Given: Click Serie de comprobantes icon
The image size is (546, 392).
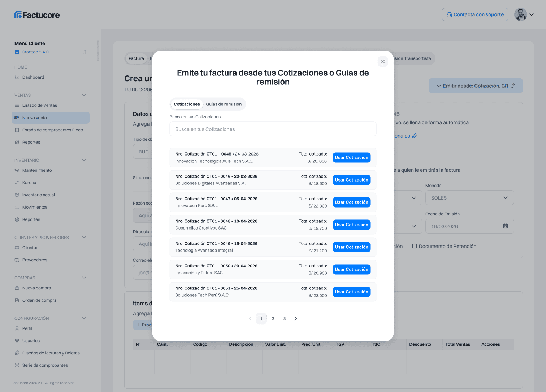Looking at the screenshot, I should [17, 365].
